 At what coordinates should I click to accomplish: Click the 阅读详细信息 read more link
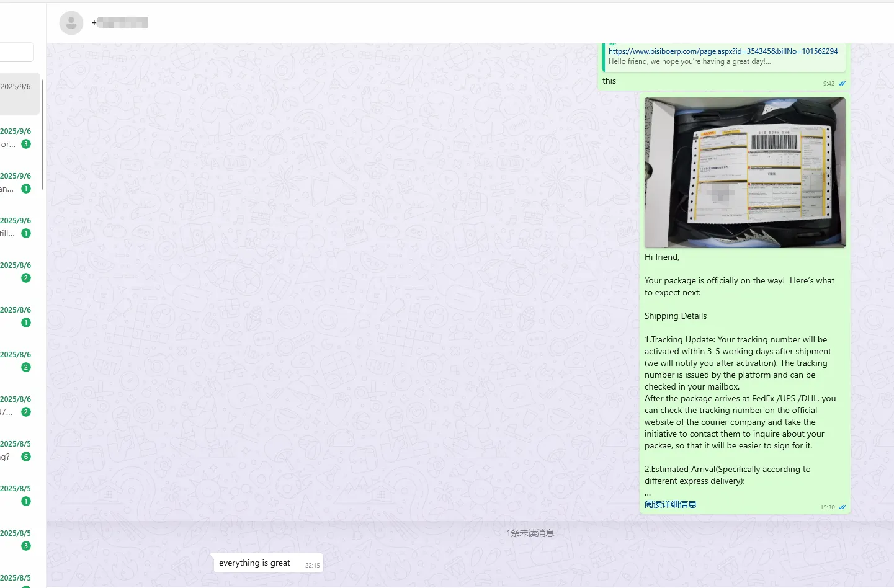click(670, 504)
